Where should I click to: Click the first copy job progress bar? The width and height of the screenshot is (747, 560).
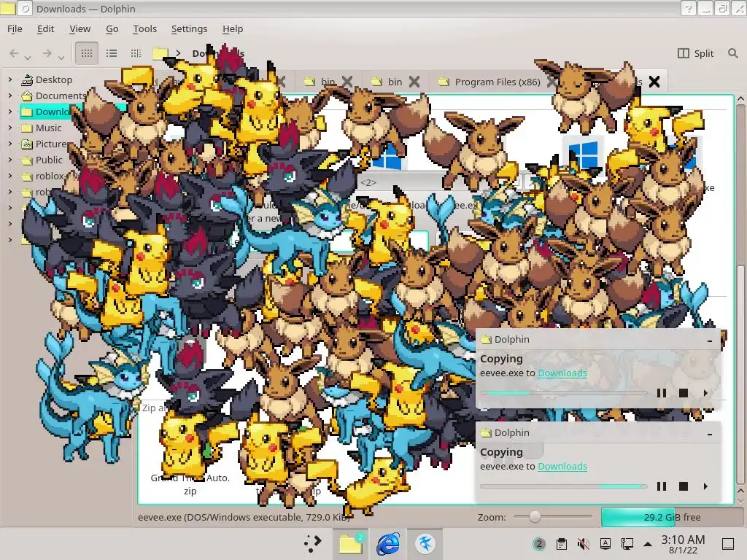click(564, 393)
